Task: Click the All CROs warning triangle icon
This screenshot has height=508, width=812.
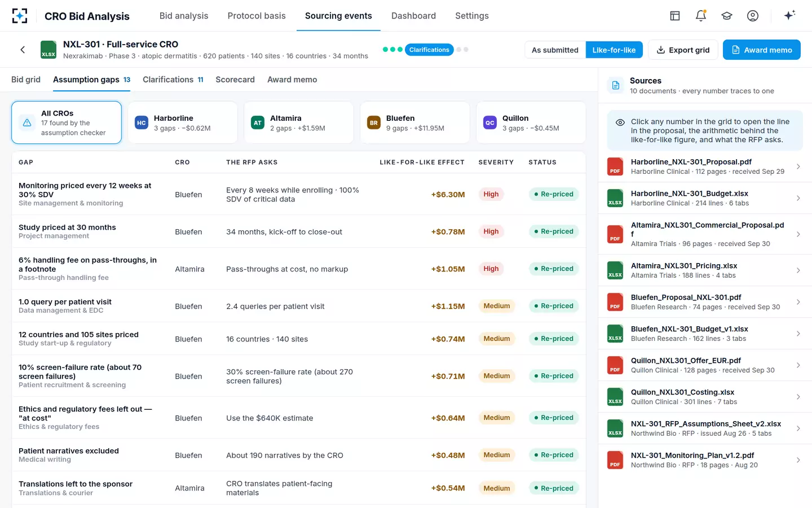Action: (27, 122)
